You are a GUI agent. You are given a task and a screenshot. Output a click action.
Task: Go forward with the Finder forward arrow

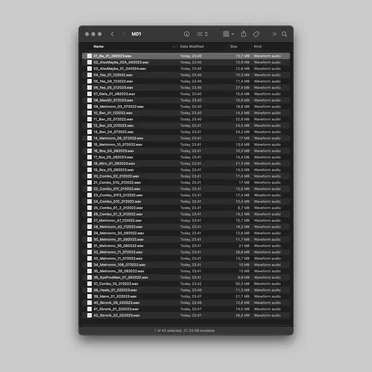coord(124,34)
